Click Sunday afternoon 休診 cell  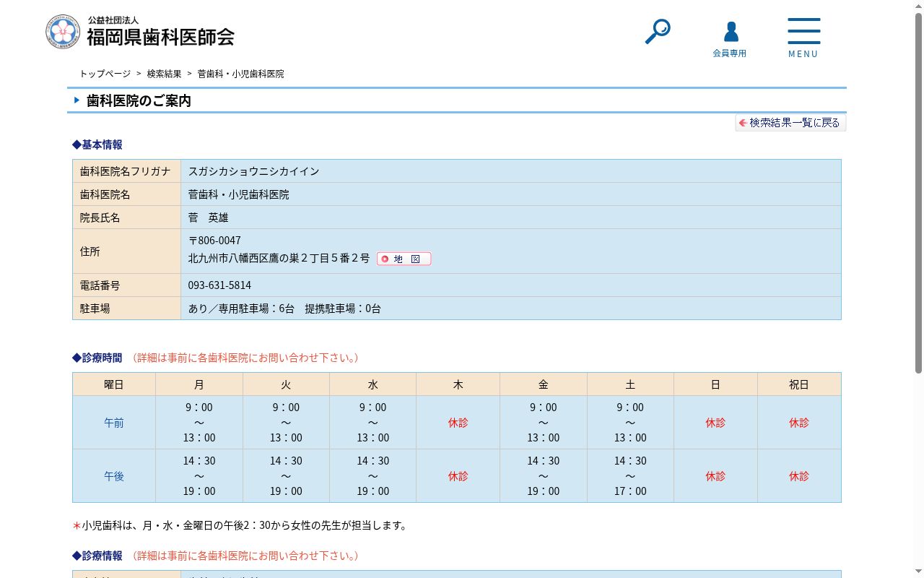715,476
